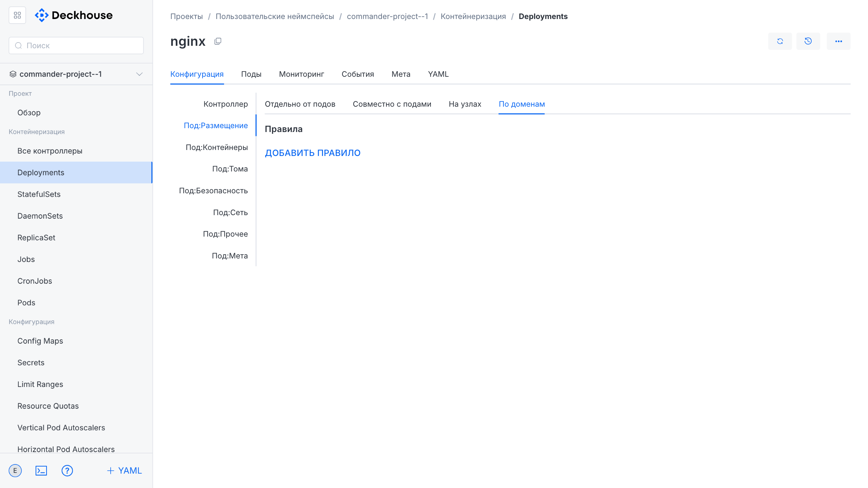Open Resource Quotas in the sidebar
This screenshot has height=488, width=868.
click(76, 406)
